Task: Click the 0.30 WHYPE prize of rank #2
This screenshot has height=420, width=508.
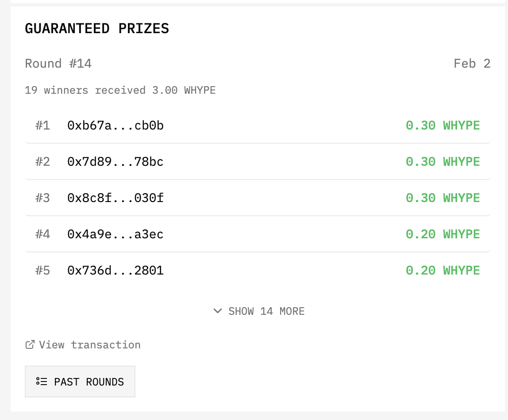Action: pyautogui.click(x=443, y=162)
